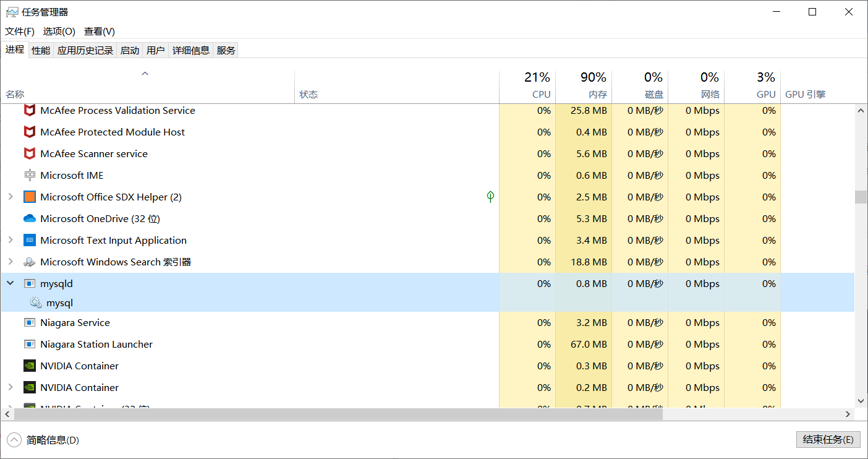Sort processes by 内存 column header
The width and height of the screenshot is (868, 459).
pos(584,86)
